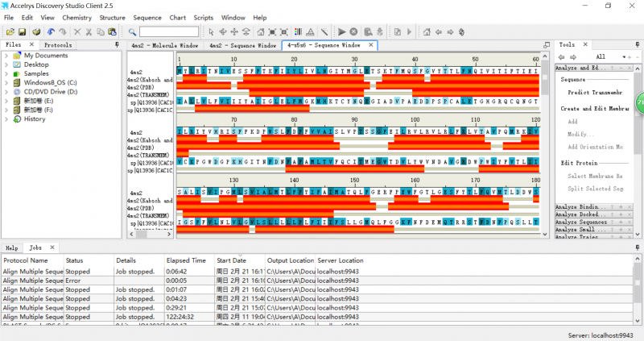The height and width of the screenshot is (341, 644).
Task: Open the Chemistry menu
Action: pos(76,18)
